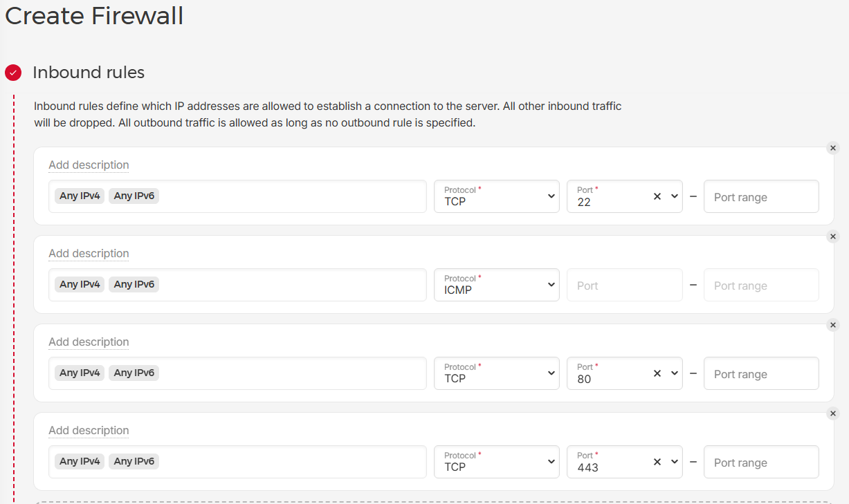This screenshot has height=504, width=849.
Task: Remove the ICMP inbound rule
Action: [x=833, y=236]
